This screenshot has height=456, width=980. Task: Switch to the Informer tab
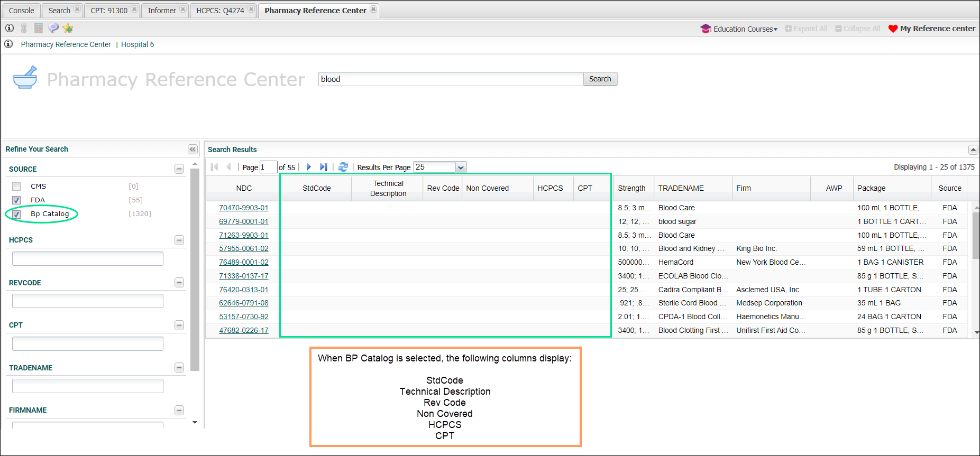(x=162, y=11)
